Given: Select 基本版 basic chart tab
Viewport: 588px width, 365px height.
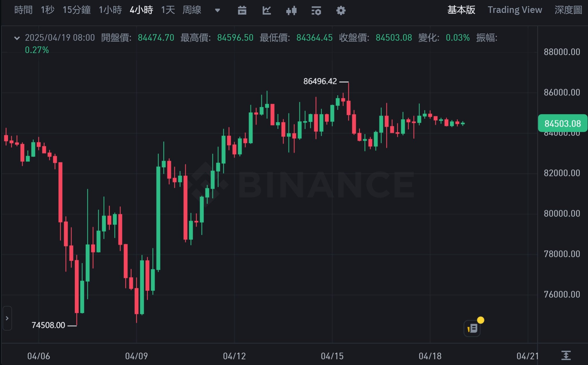Looking at the screenshot, I should (461, 10).
